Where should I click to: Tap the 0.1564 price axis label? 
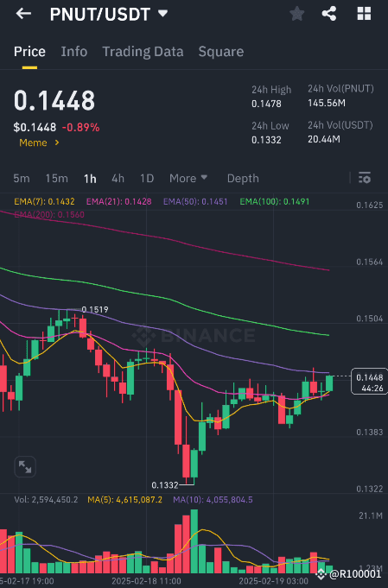370,262
